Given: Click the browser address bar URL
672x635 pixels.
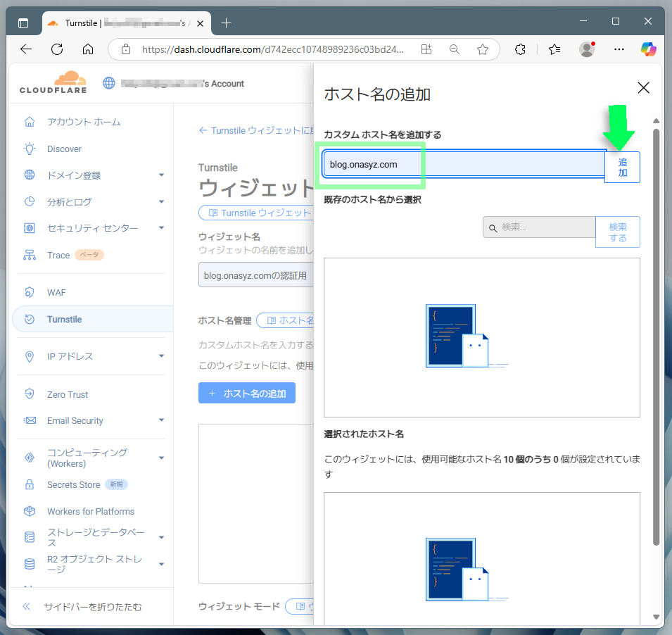Looking at the screenshot, I should 272,49.
